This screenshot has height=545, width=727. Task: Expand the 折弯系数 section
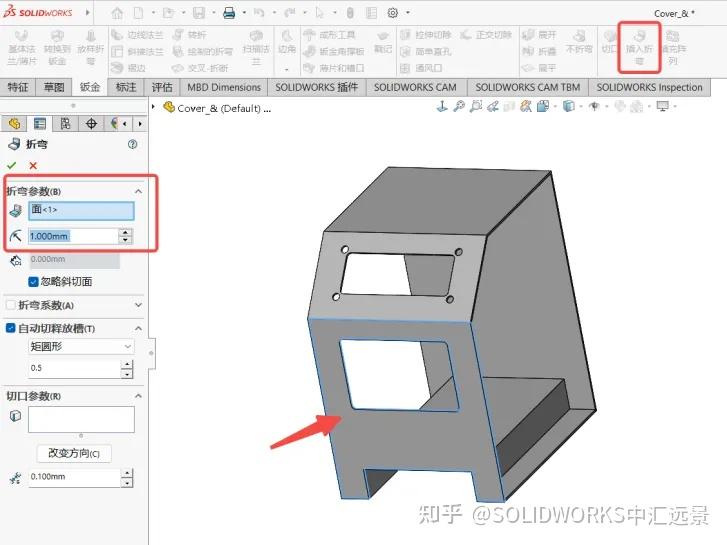coord(138,305)
